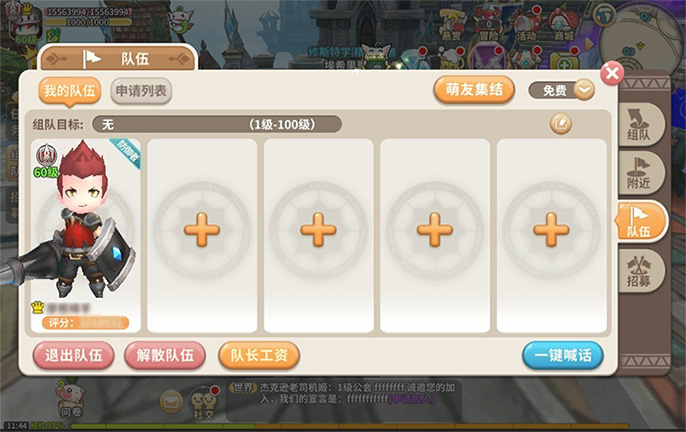Expand the 免费 dropdown arrow
This screenshot has width=686, height=432.
click(x=584, y=90)
